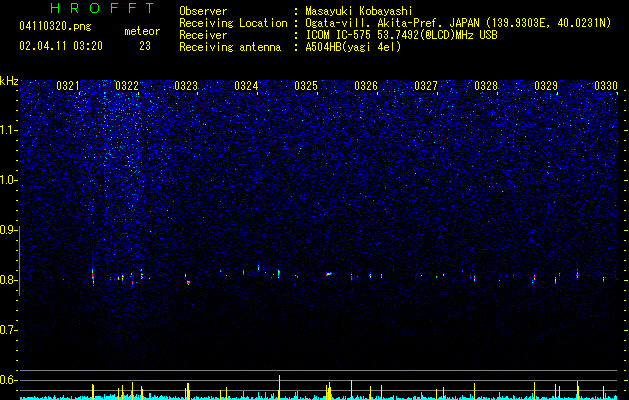Click the Receiving Location field label
This screenshot has height=400, width=629.
coord(233,23)
